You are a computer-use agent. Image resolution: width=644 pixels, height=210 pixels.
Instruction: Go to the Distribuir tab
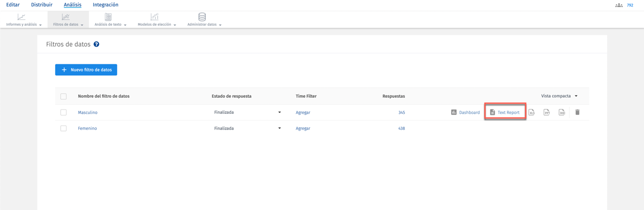(42, 5)
